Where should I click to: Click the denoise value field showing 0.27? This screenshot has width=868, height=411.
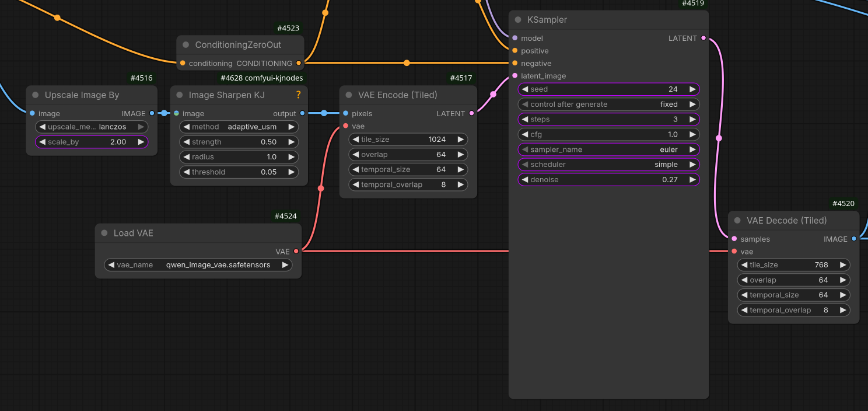point(608,180)
